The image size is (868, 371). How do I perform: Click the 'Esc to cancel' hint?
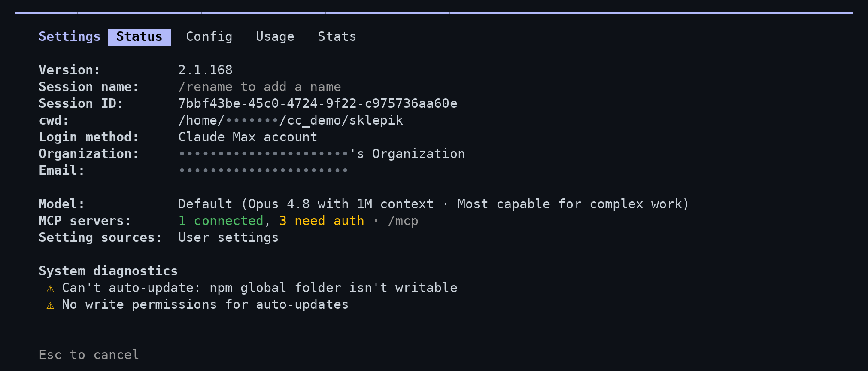pos(89,355)
